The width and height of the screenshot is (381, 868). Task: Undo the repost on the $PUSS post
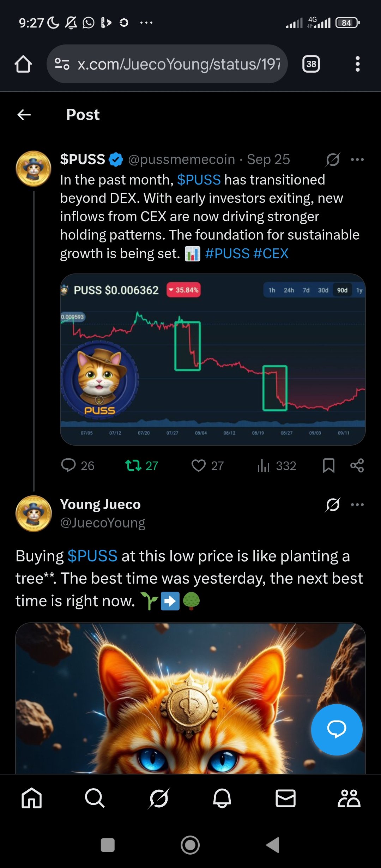pyautogui.click(x=134, y=465)
